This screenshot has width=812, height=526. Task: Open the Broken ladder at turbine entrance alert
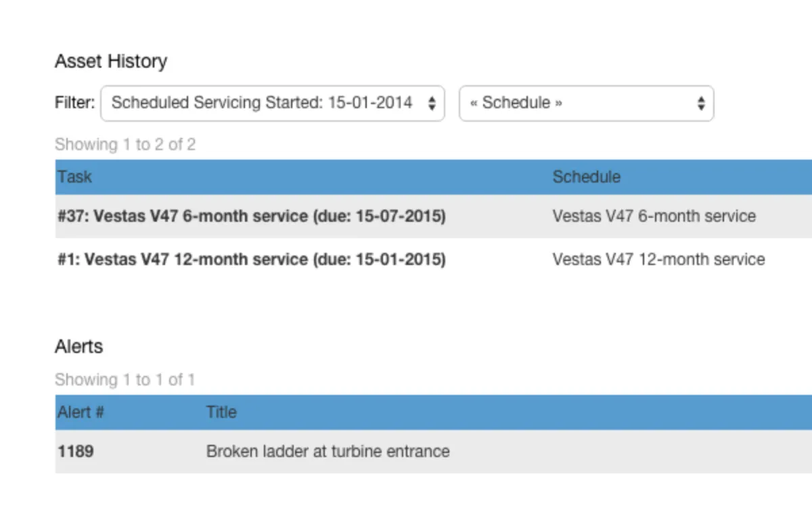click(328, 451)
